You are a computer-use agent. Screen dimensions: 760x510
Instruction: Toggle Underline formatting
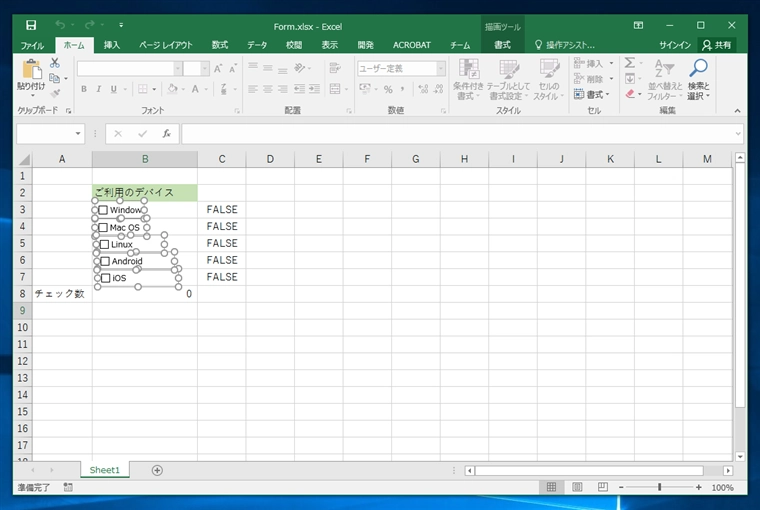coord(113,89)
